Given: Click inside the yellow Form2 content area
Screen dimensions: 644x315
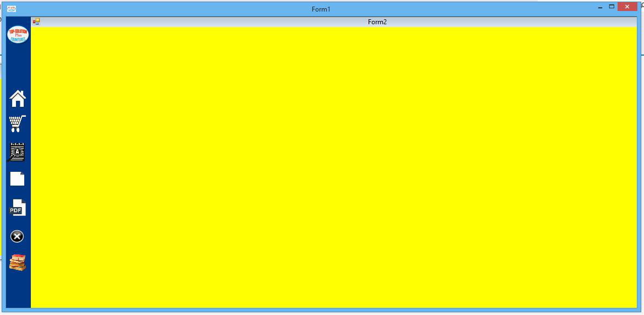Looking at the screenshot, I should pyautogui.click(x=331, y=165).
